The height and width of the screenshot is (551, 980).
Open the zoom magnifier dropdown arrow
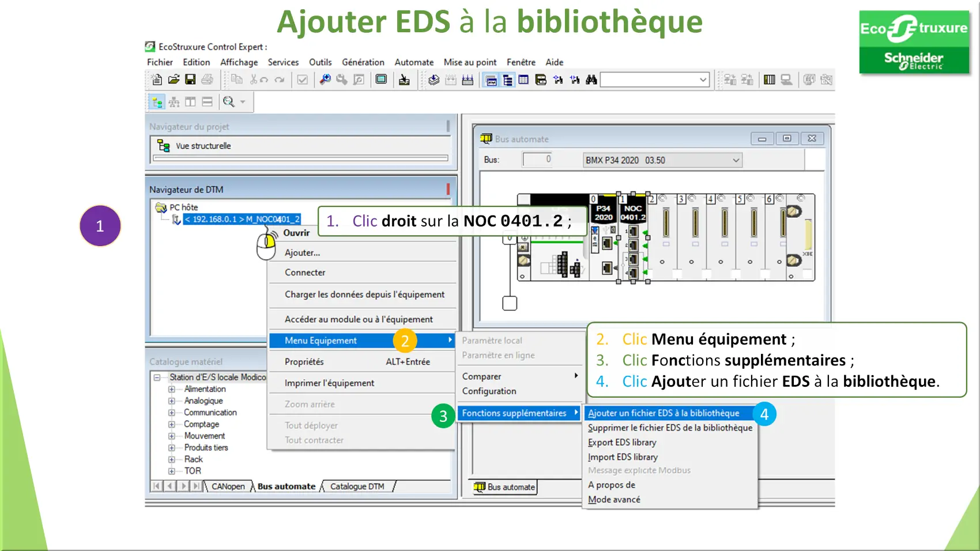(243, 102)
